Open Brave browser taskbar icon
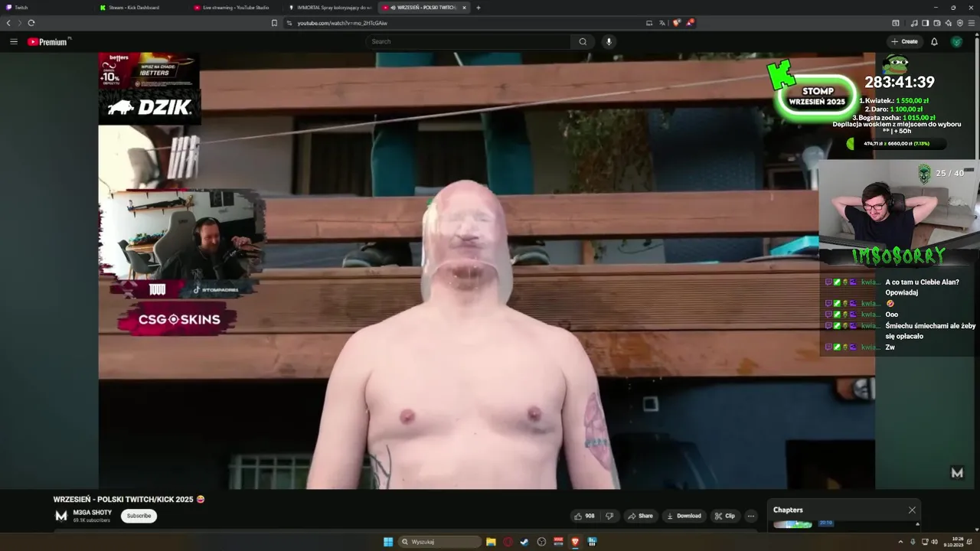The image size is (980, 551). click(x=575, y=542)
